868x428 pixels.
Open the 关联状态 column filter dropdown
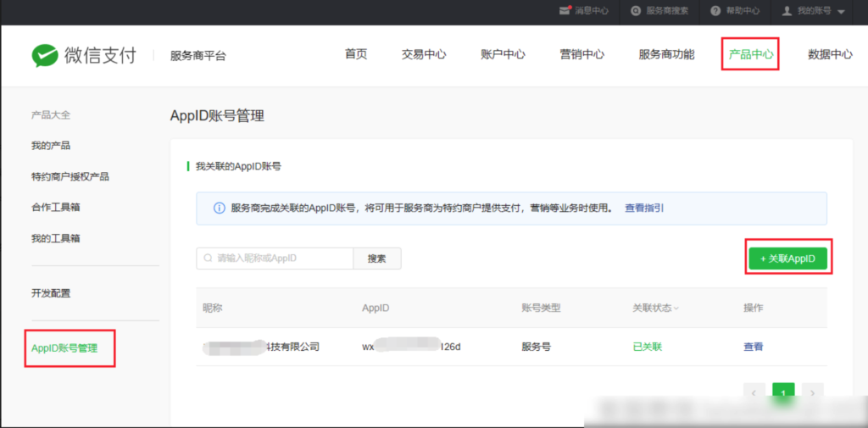coord(676,308)
